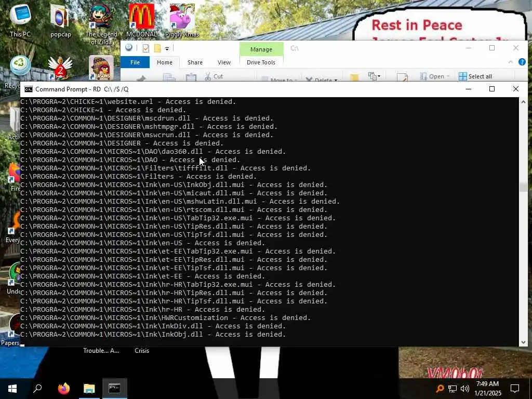Launch the Angry Birds Seasons shortcut
The width and height of the screenshot is (532, 399).
[101, 68]
